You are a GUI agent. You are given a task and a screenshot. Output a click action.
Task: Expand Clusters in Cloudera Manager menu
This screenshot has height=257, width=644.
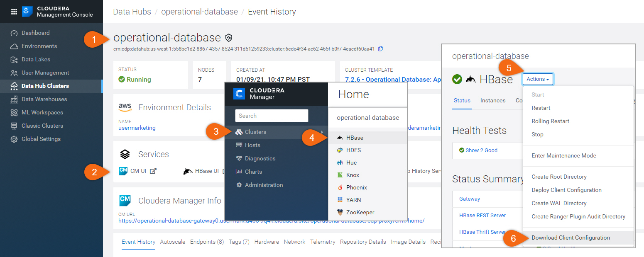coord(276,132)
